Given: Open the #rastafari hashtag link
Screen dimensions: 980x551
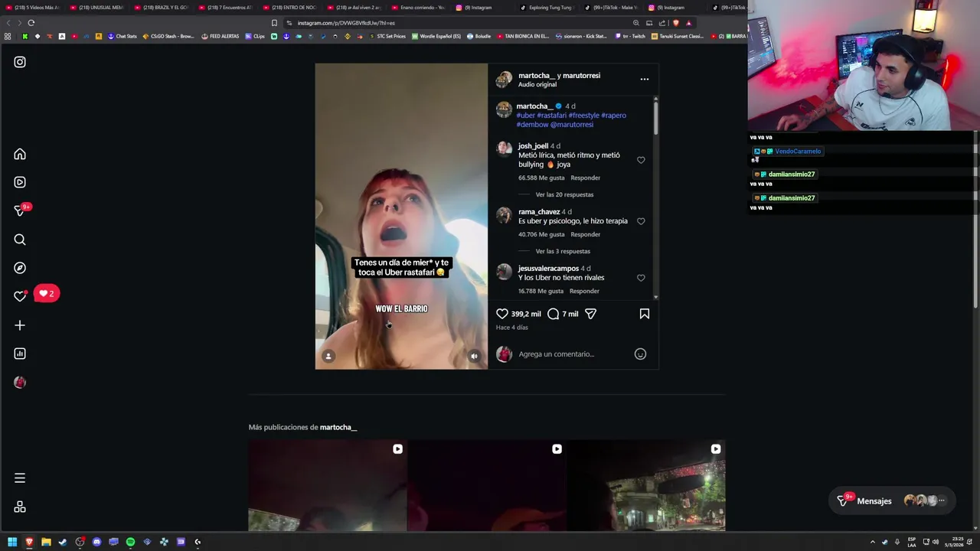Looking at the screenshot, I should tap(552, 116).
